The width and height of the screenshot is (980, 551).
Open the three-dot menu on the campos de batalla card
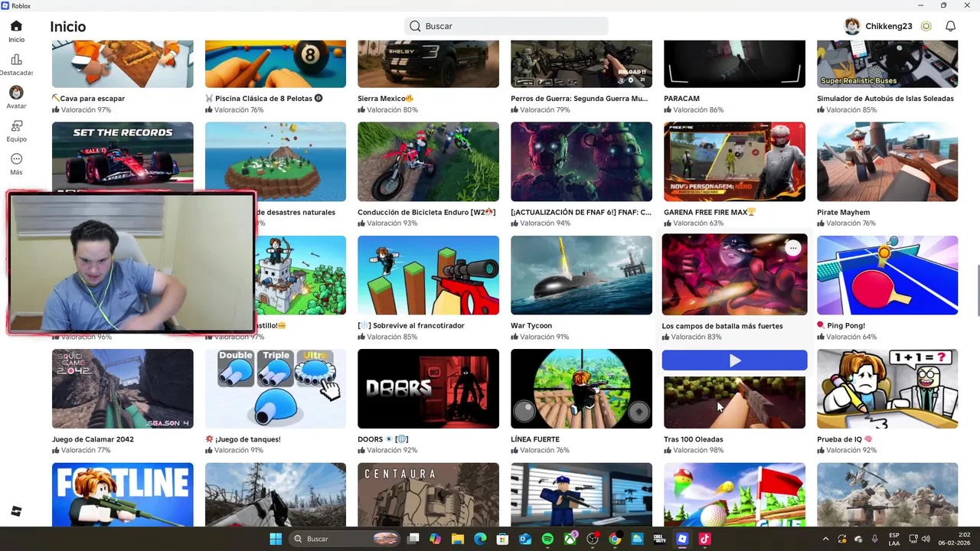point(793,248)
